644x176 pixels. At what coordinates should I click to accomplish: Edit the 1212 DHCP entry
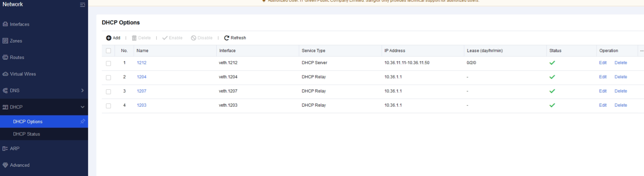coord(603,63)
